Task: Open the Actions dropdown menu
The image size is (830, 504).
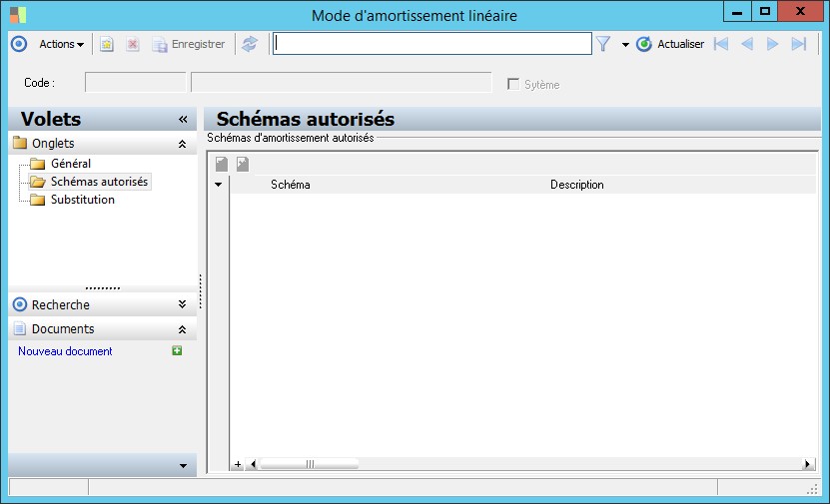Action: click(61, 44)
